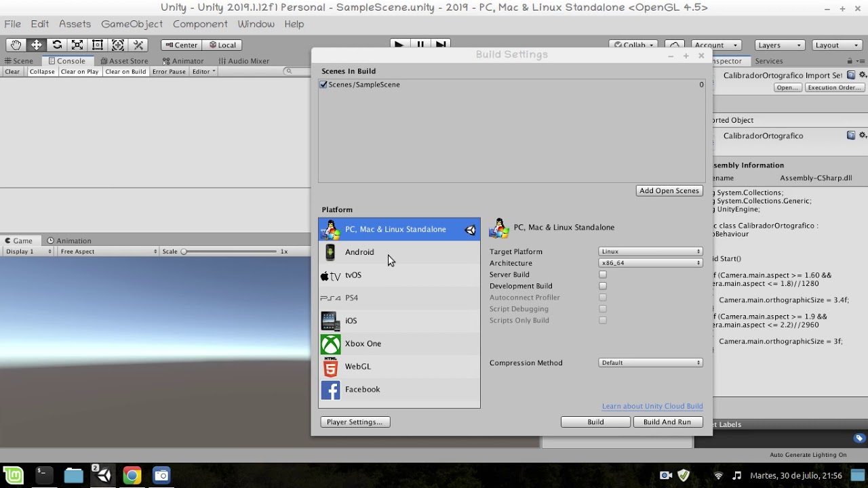868x488 pixels.
Task: Open the GameObject menu
Action: click(132, 24)
